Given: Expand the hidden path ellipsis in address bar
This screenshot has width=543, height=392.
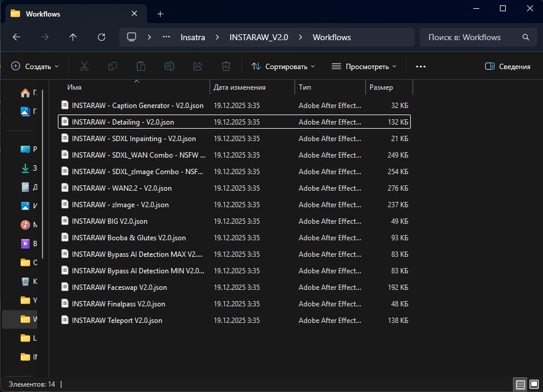Looking at the screenshot, I should (x=166, y=37).
